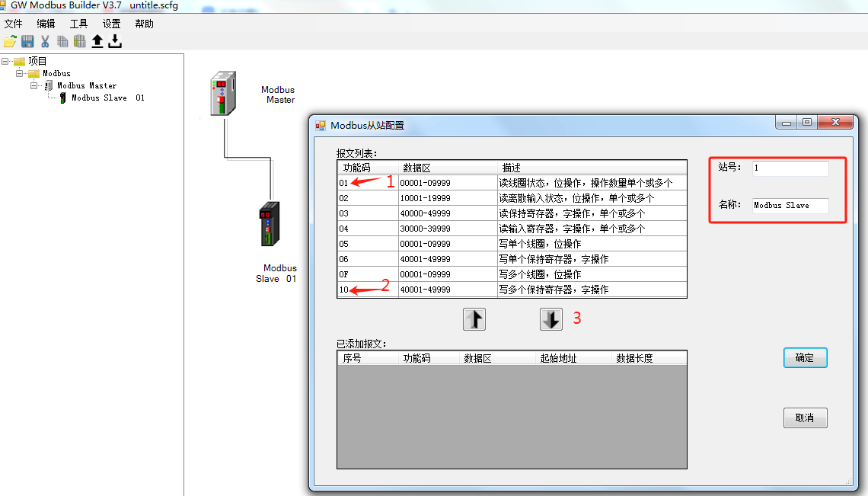868x496 pixels.
Task: Click the 数据区 header in 报文列表
Action: pos(448,168)
